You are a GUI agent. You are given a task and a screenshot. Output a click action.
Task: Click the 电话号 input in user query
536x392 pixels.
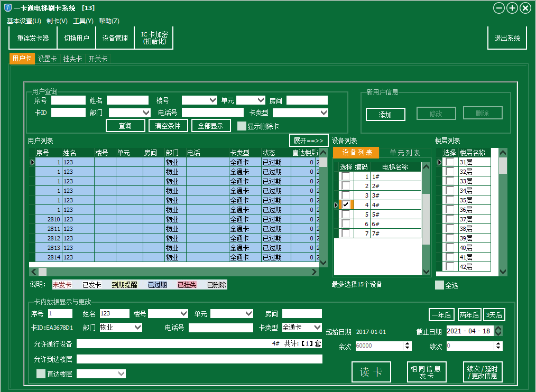click(212, 113)
